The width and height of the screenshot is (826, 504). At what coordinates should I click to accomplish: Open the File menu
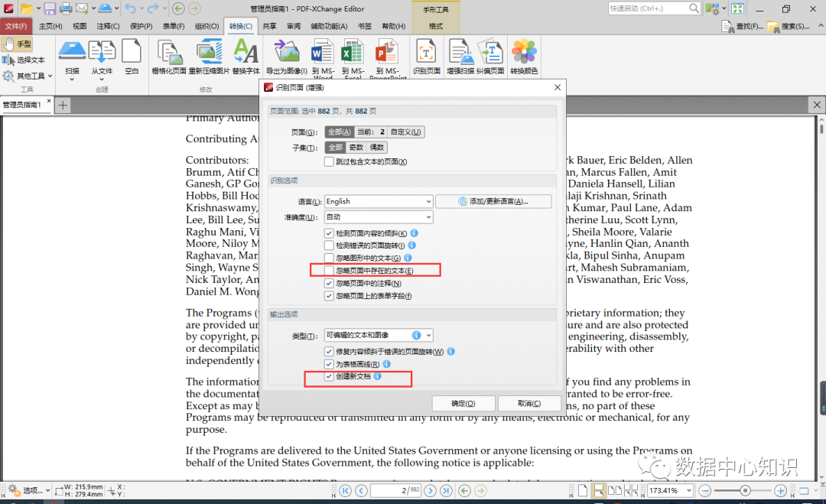pos(16,26)
